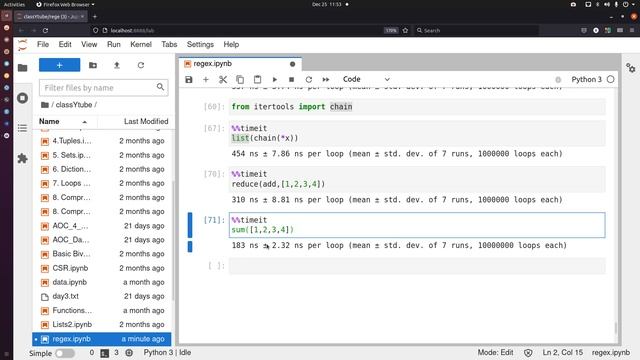Select the CSR.ipynb file
This screenshot has width=640, height=360.
pyautogui.click(x=102, y=269)
